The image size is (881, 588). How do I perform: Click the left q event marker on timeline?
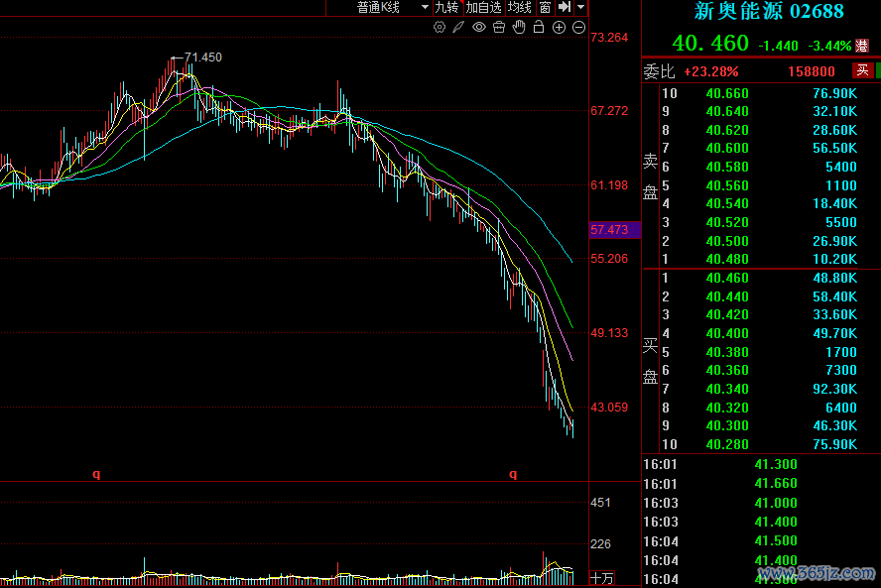tap(96, 475)
